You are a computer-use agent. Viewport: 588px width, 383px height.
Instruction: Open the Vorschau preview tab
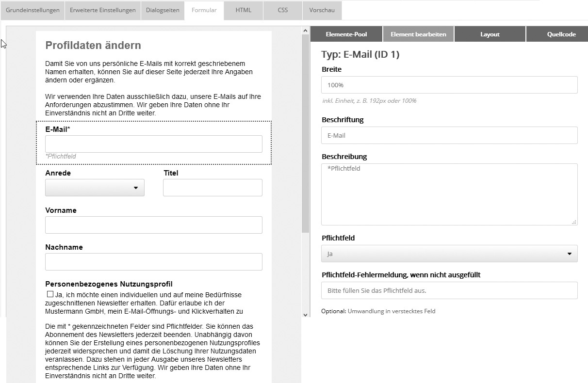tap(322, 10)
